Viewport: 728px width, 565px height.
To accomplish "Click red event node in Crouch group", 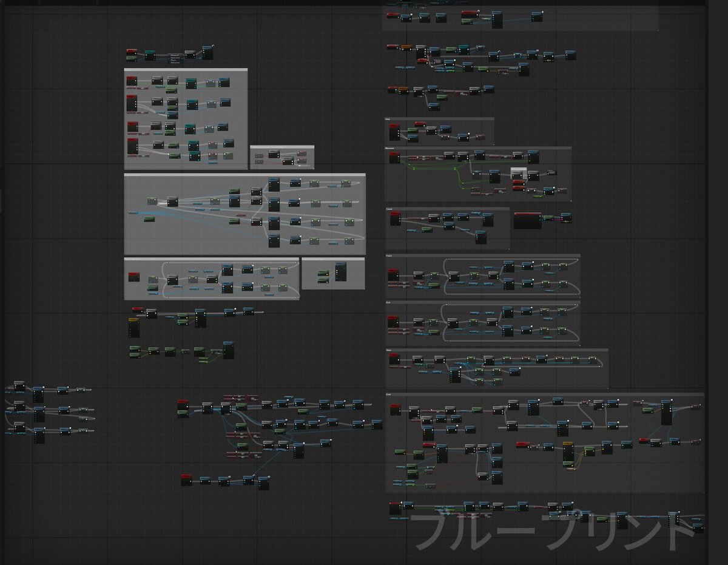I will (x=395, y=218).
